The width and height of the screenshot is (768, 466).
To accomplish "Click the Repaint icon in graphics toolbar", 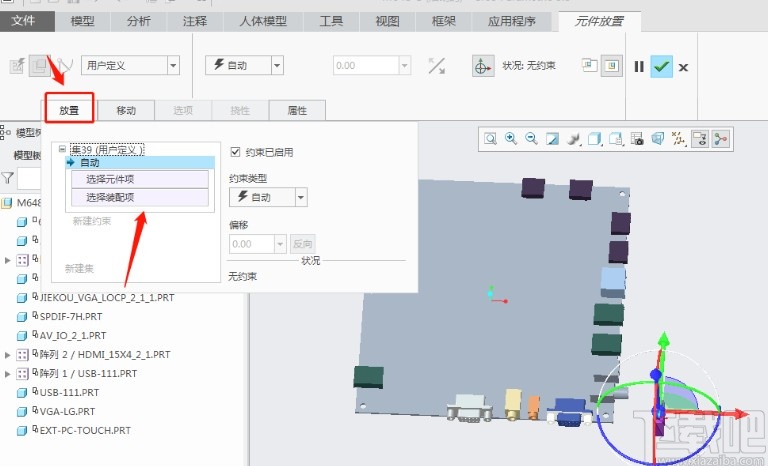I will pyautogui.click(x=552, y=139).
